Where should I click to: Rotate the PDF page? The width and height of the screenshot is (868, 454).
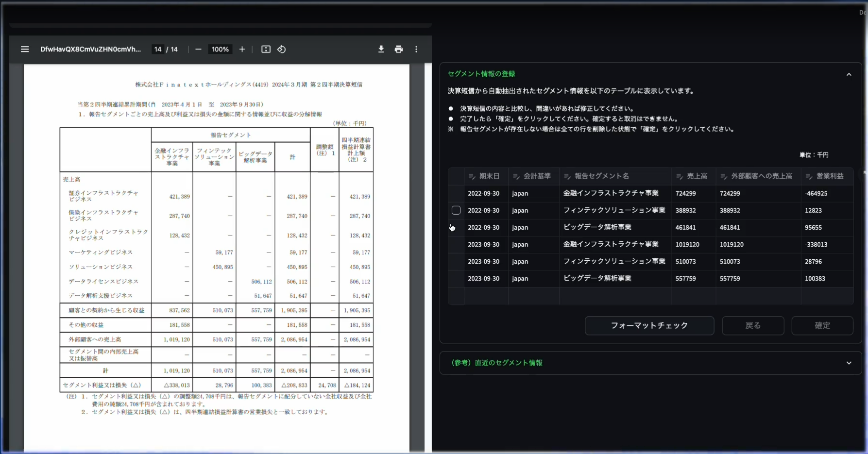point(282,49)
